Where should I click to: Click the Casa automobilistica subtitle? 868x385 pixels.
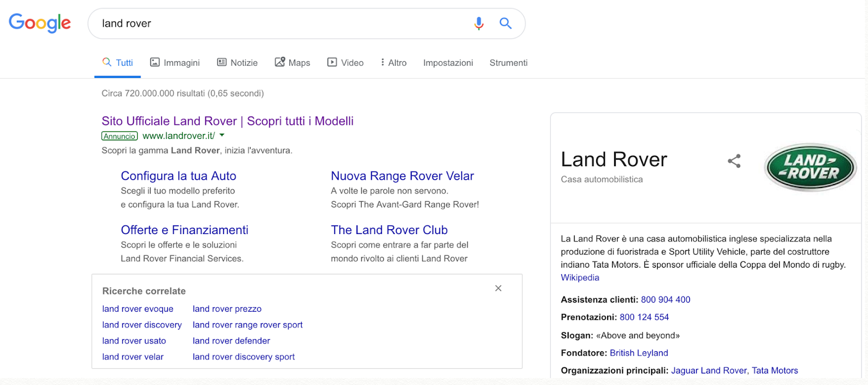(602, 179)
